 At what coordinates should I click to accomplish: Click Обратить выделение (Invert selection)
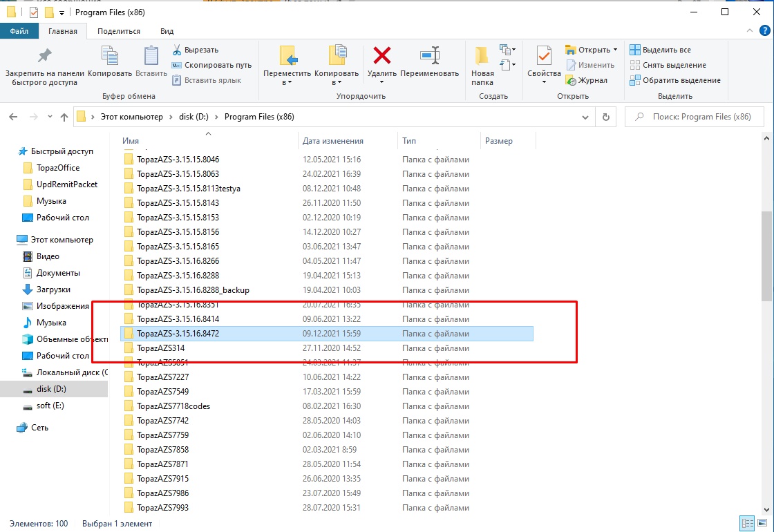(x=675, y=80)
